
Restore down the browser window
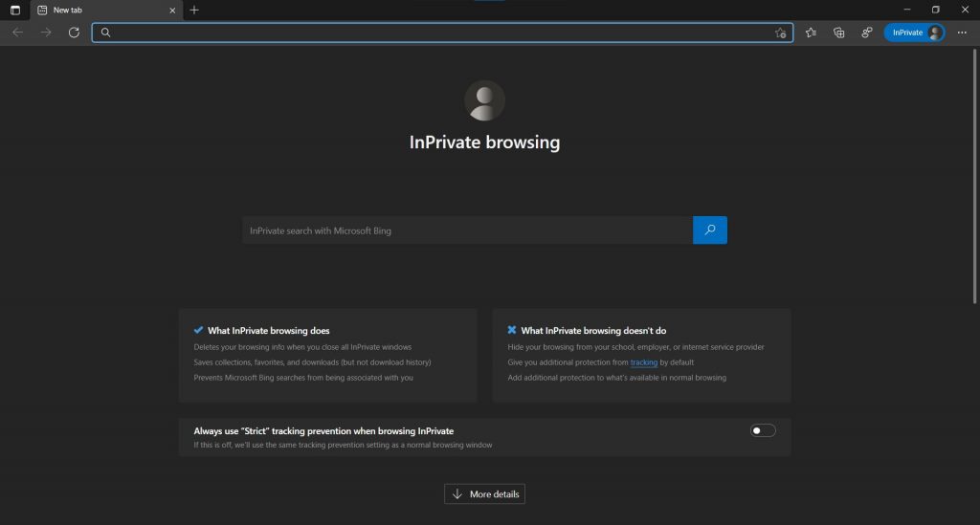click(935, 10)
